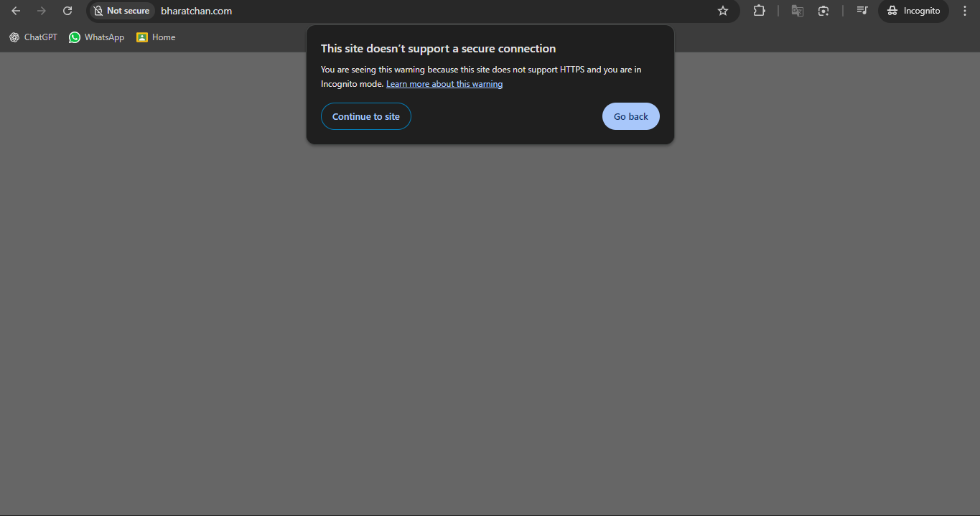
Task: Click the warning dialog title text
Action: pos(438,49)
